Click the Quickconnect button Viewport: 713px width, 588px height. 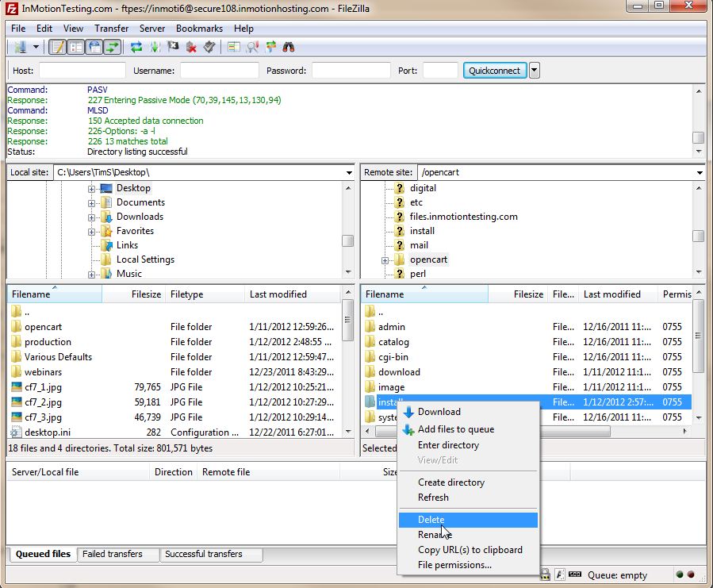click(x=494, y=71)
